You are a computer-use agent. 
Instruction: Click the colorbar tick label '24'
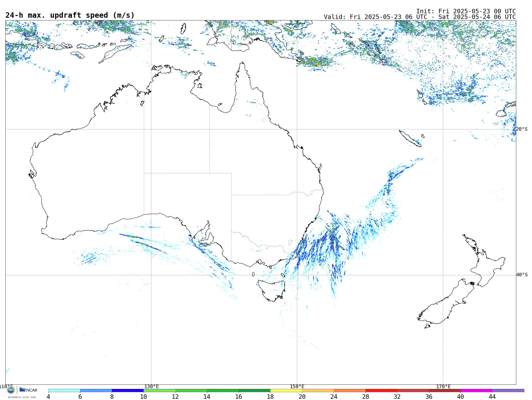334,397
